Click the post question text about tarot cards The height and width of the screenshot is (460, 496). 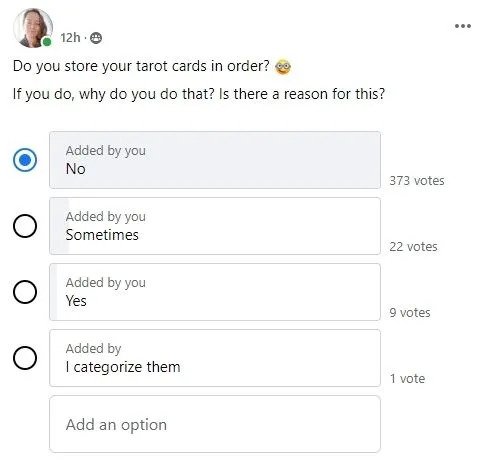pos(141,66)
